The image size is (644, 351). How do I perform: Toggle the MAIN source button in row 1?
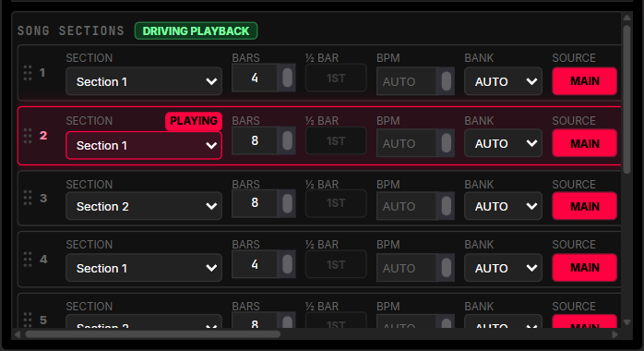click(x=584, y=81)
